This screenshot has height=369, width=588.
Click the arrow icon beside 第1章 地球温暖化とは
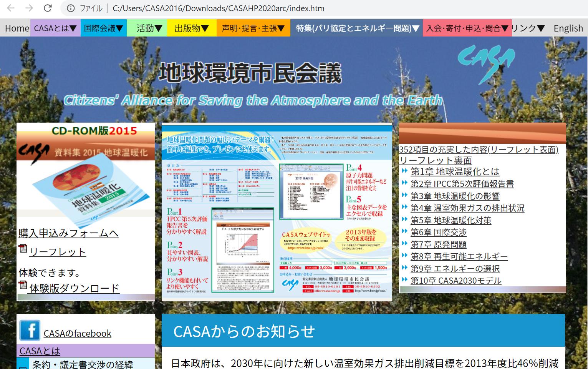tap(404, 170)
